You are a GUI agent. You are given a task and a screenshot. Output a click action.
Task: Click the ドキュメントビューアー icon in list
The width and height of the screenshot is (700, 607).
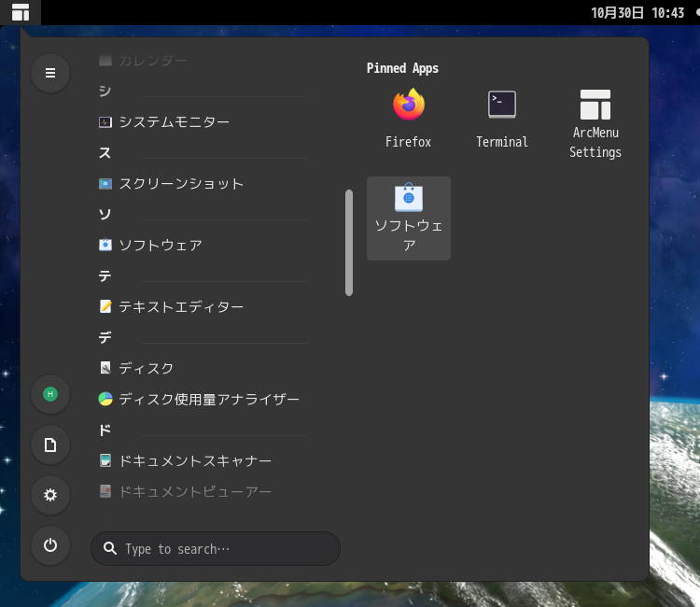pos(105,491)
